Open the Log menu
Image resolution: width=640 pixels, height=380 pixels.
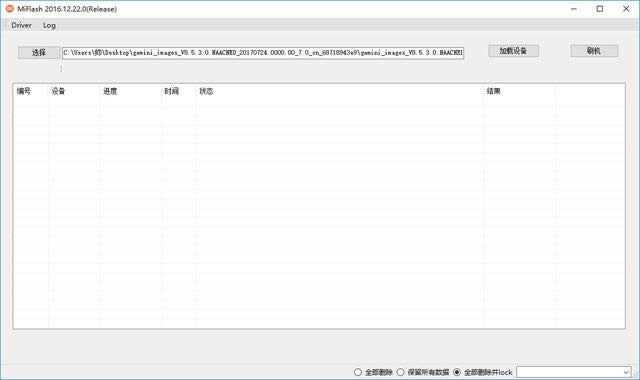[49, 25]
